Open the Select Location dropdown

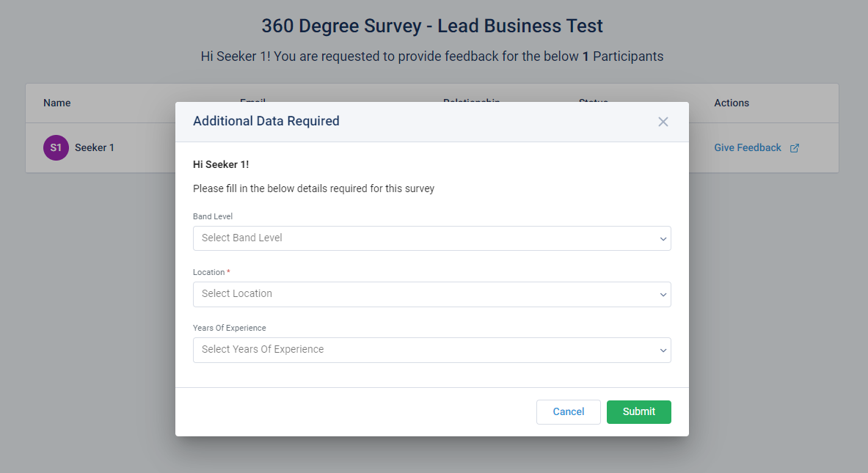pos(431,294)
